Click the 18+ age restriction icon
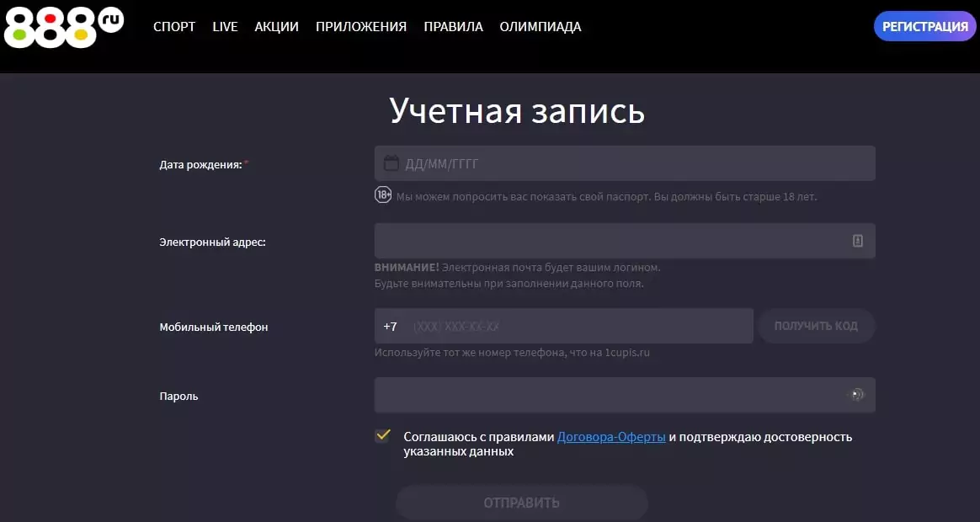Screen dimensions: 980x522 click(383, 195)
